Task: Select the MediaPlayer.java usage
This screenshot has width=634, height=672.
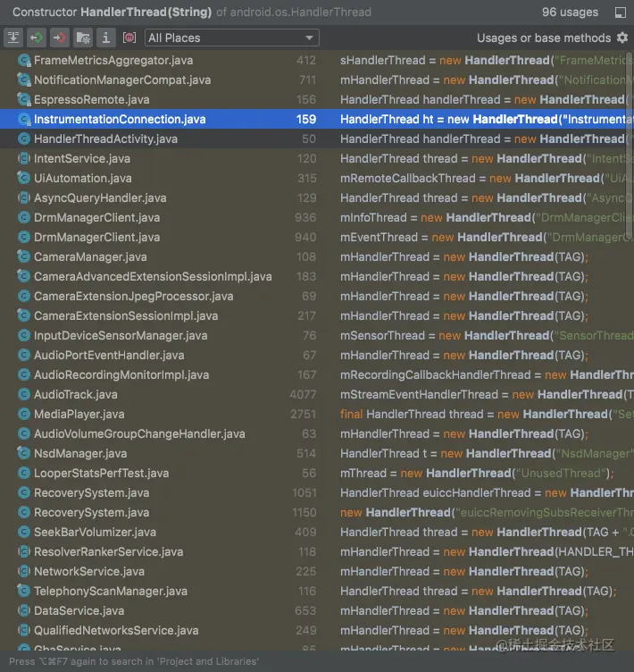Action: click(317, 415)
